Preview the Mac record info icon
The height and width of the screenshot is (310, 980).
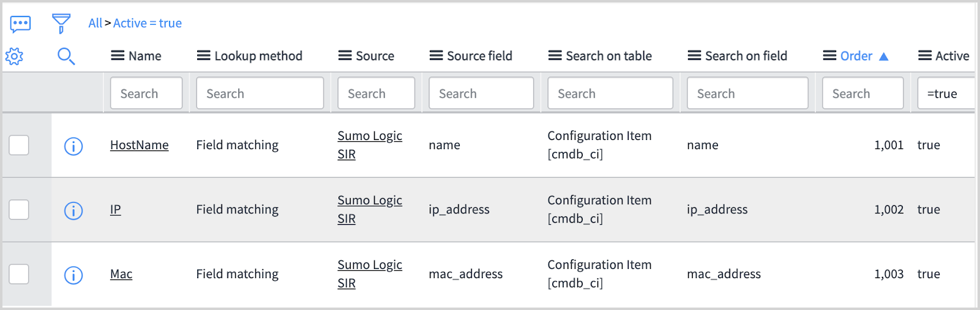click(73, 275)
